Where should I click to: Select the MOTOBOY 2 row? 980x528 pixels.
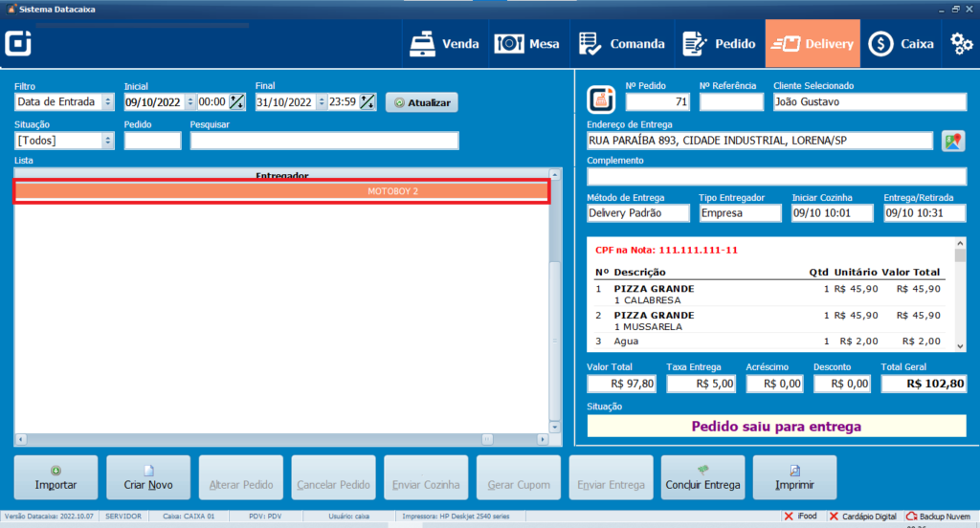282,191
